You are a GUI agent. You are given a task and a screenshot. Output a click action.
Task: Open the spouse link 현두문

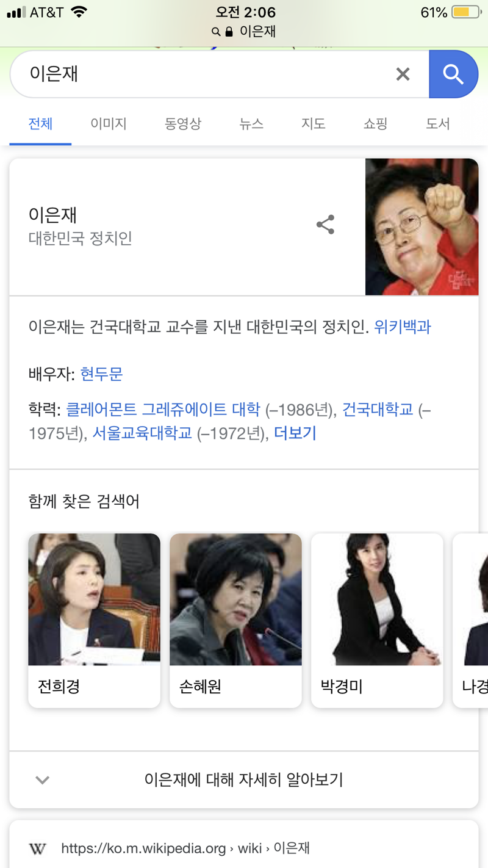(102, 374)
